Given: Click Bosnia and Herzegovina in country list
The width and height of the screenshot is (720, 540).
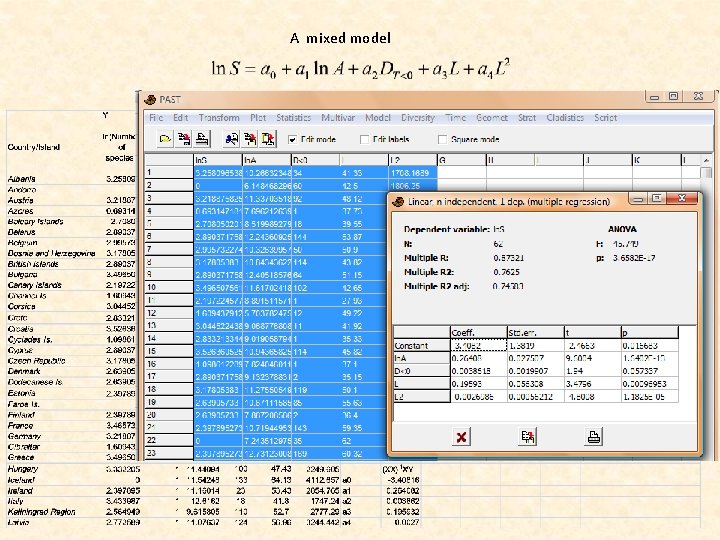Looking at the screenshot, I should coord(51,253).
